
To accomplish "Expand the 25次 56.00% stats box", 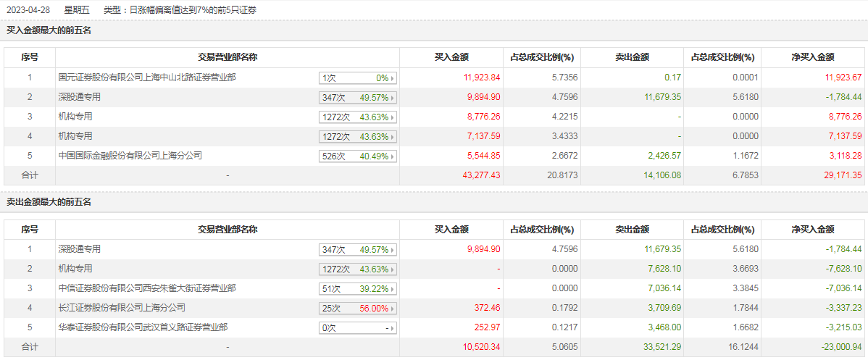I will (x=359, y=308).
